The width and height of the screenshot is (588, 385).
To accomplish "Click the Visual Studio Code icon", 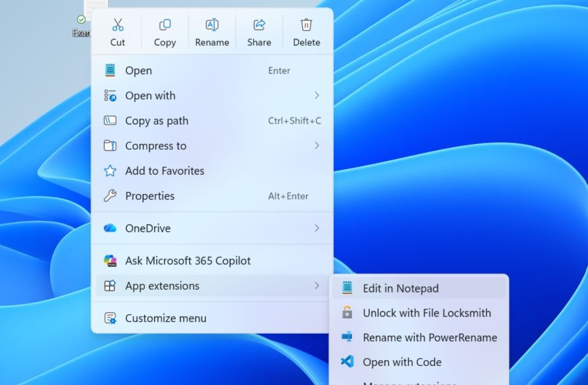I will point(347,361).
